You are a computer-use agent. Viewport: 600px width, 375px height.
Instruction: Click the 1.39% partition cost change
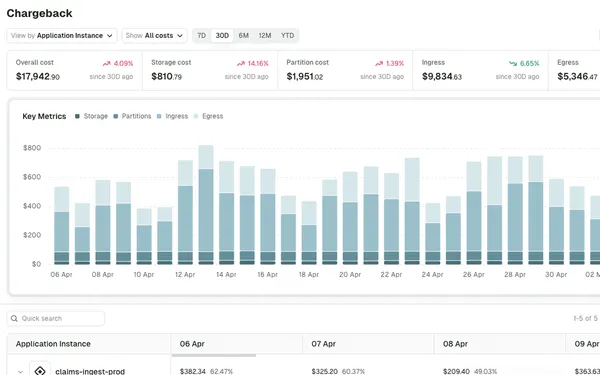(395, 64)
